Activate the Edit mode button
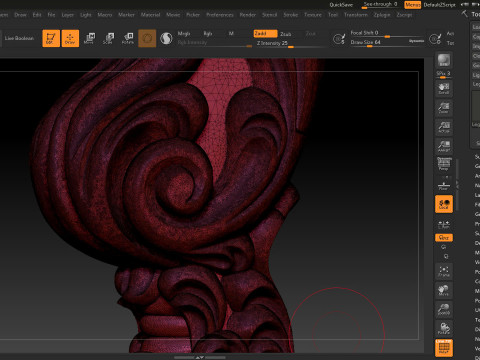The width and height of the screenshot is (480, 360). [x=51, y=38]
